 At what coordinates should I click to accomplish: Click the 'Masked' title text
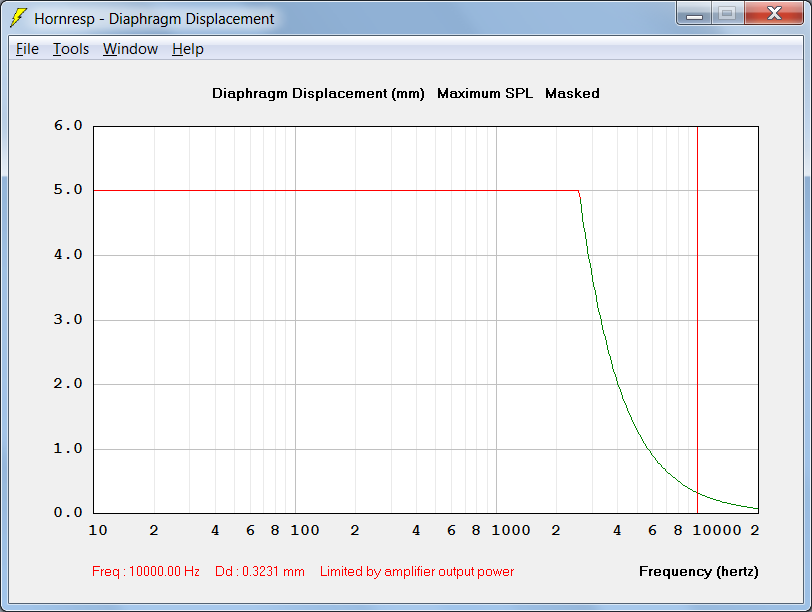coord(572,94)
